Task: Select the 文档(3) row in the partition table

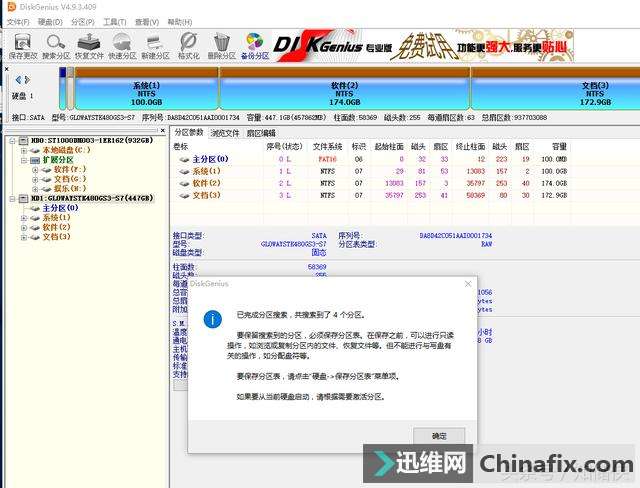Action: (x=371, y=195)
